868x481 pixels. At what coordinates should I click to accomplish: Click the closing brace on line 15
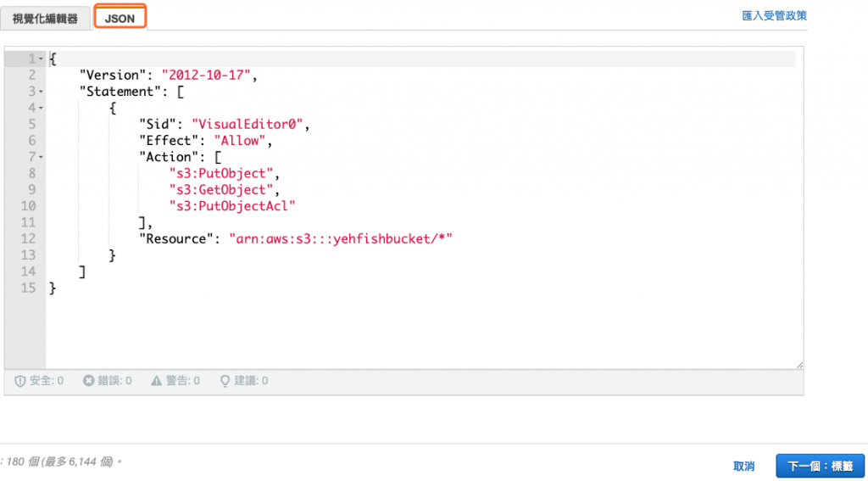[x=53, y=288]
